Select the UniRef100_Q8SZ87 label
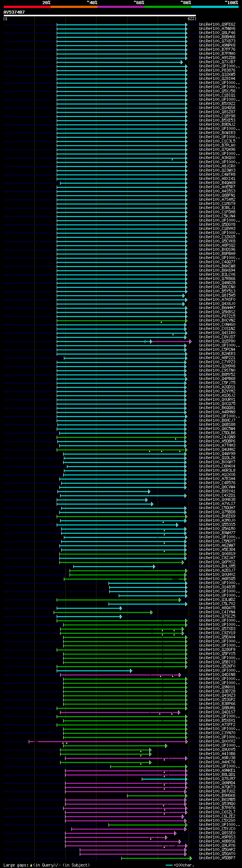242x868 pixels. coord(217,112)
